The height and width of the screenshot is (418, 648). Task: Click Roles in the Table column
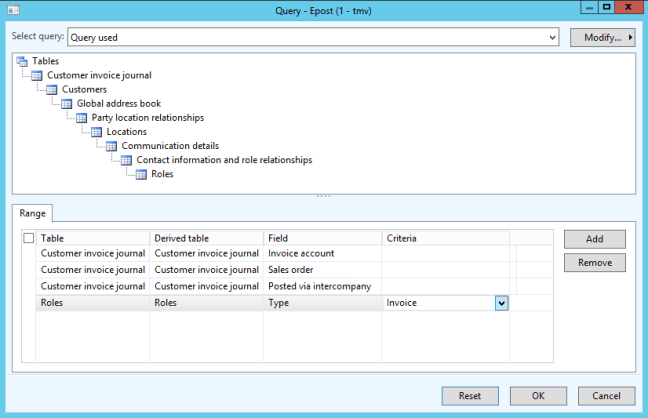point(93,303)
